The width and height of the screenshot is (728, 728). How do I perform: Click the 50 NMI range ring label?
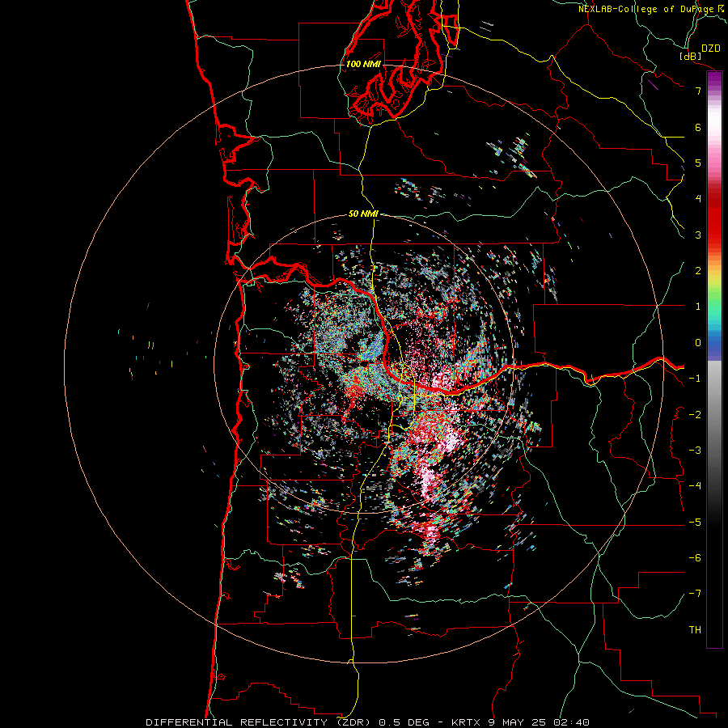point(363,214)
